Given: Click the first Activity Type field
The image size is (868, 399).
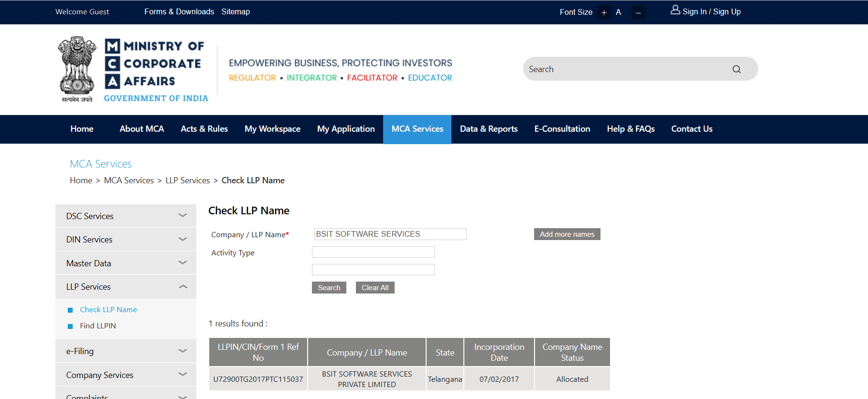Looking at the screenshot, I should coord(373,252).
